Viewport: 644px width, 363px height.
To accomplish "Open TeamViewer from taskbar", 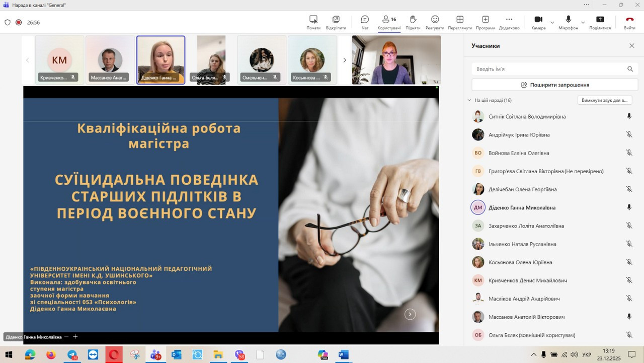I will (93, 355).
